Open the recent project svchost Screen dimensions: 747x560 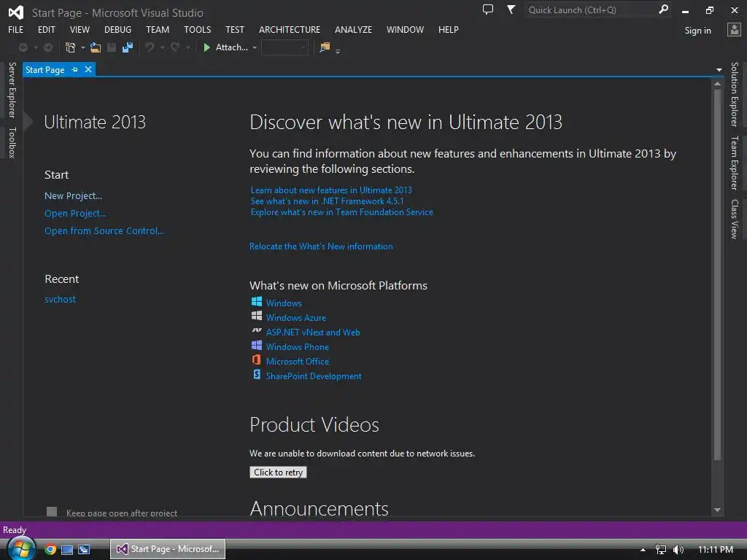[x=60, y=299]
